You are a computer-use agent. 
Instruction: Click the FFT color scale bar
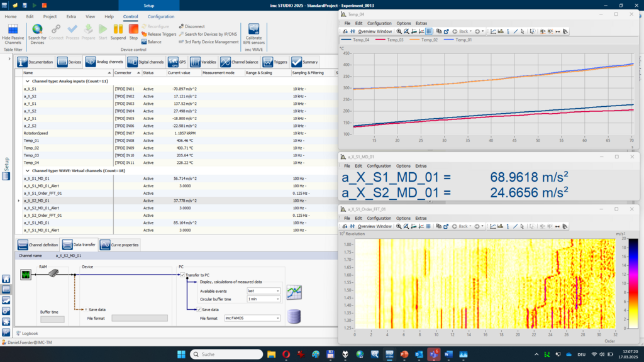click(634, 283)
